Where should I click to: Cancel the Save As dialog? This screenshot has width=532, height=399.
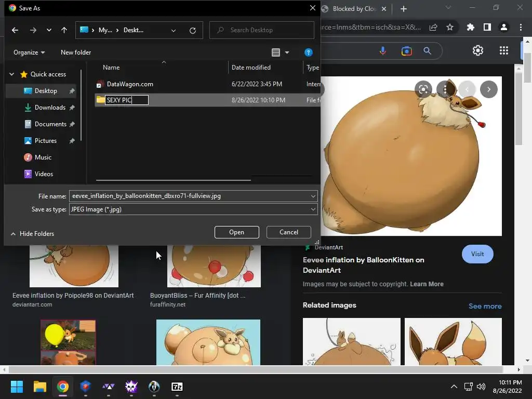[289, 232]
